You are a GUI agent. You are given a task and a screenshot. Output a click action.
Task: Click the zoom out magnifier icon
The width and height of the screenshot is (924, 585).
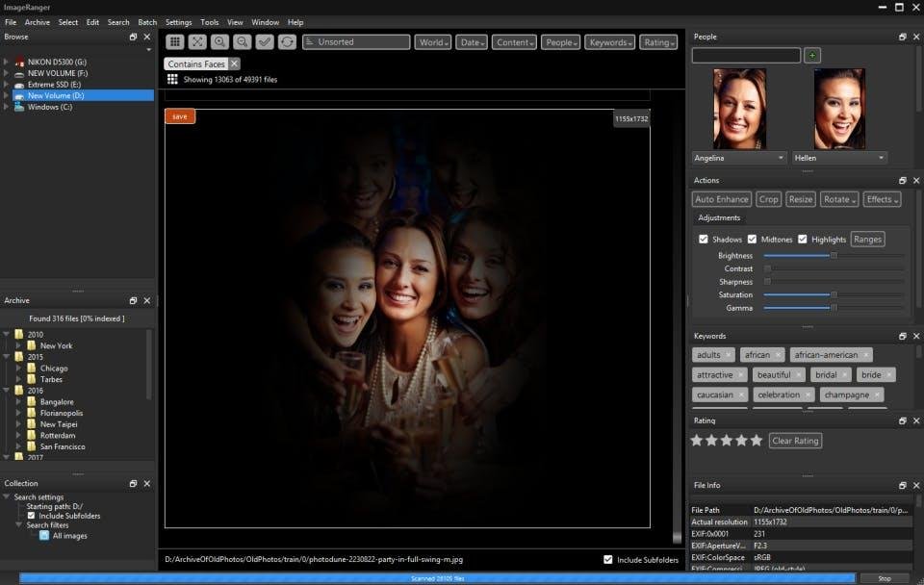[x=242, y=42]
